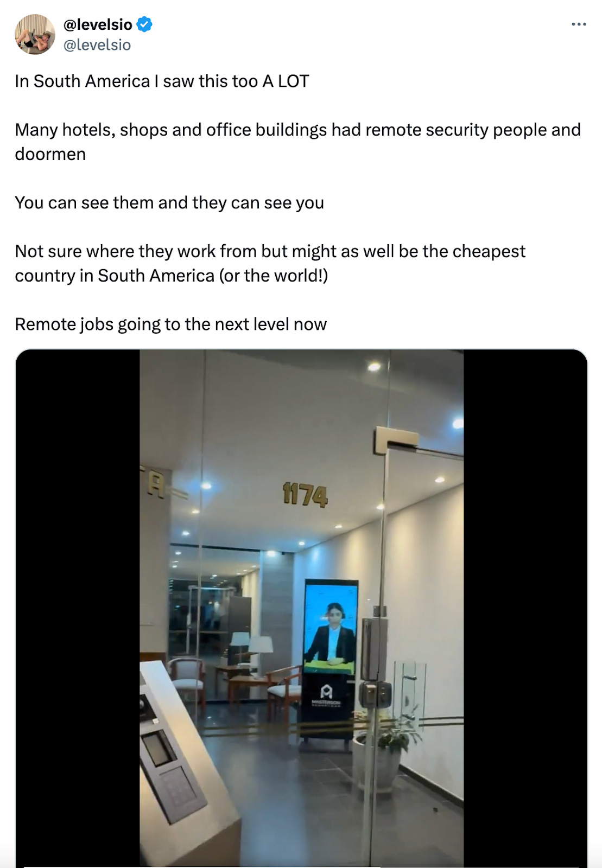Seek using the video progress bar
This screenshot has height=868, width=602.
coord(301,866)
